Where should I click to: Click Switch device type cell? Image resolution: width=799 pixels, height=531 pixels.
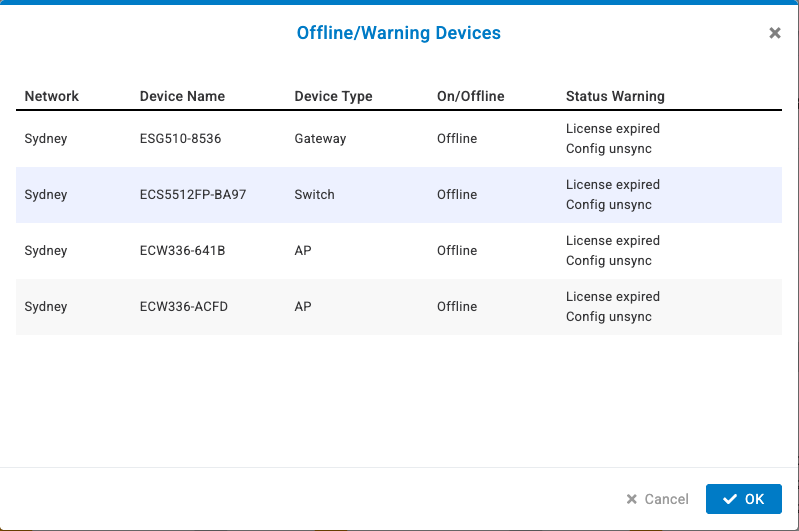314,195
